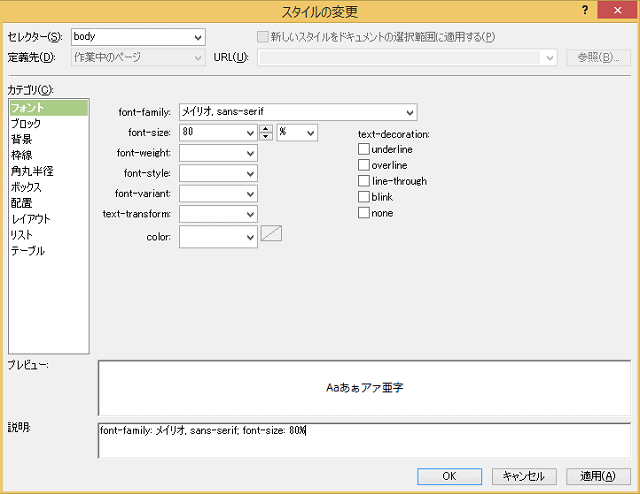
Task: Click in the 説明 description text box
Action: point(364,441)
